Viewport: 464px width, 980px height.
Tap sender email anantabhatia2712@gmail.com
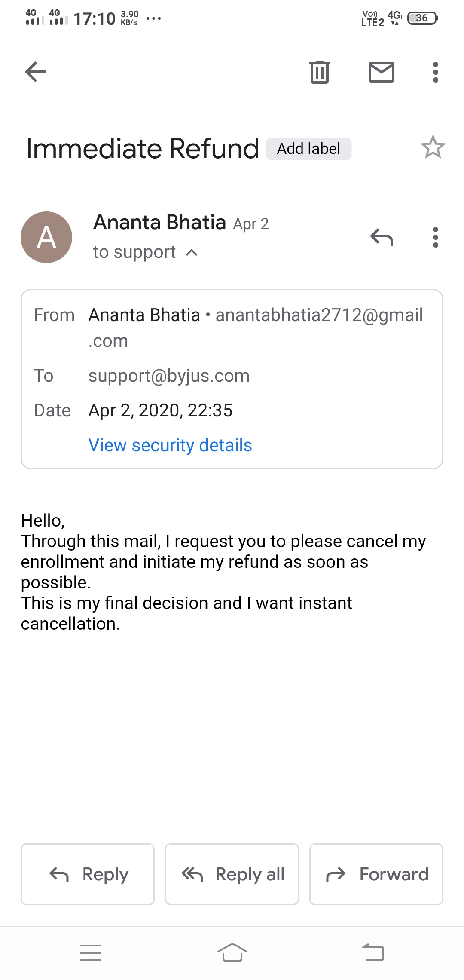click(x=319, y=315)
